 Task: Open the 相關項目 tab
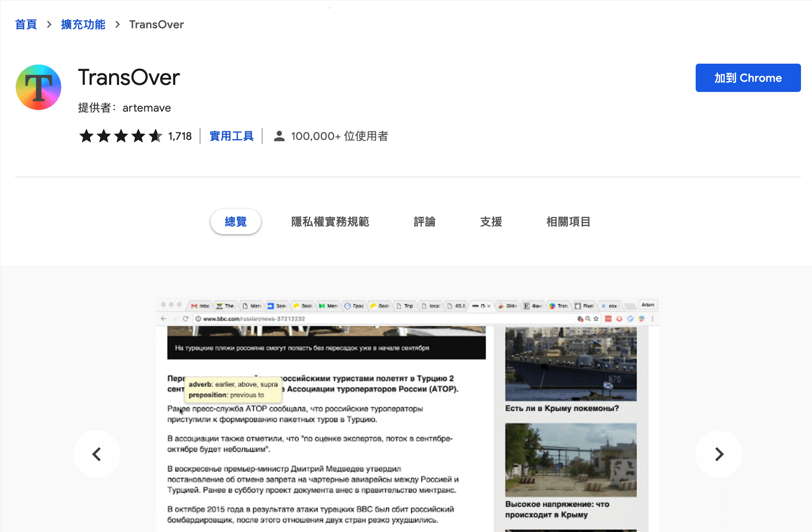pos(568,222)
